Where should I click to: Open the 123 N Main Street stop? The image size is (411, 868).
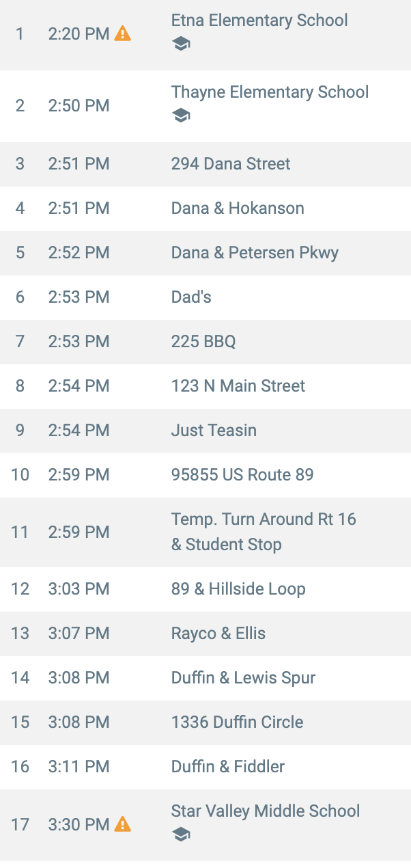(x=238, y=386)
